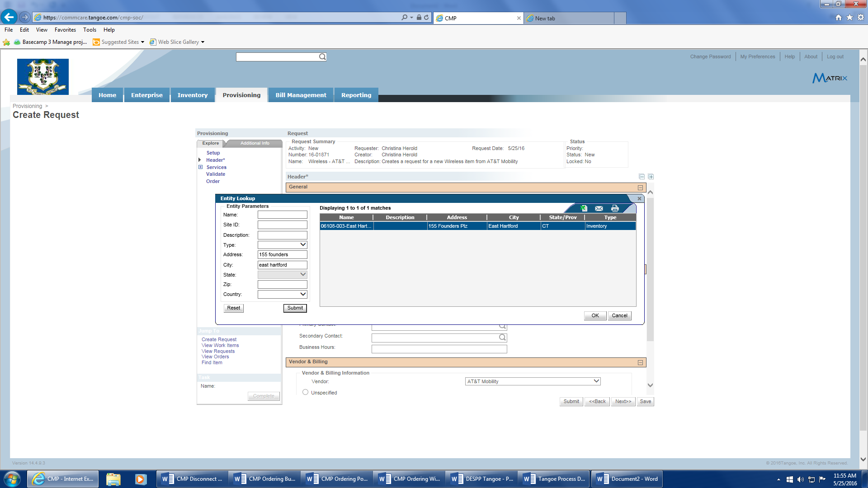This screenshot has height=488, width=868.
Task: Click in the Zip input field
Action: [282, 284]
